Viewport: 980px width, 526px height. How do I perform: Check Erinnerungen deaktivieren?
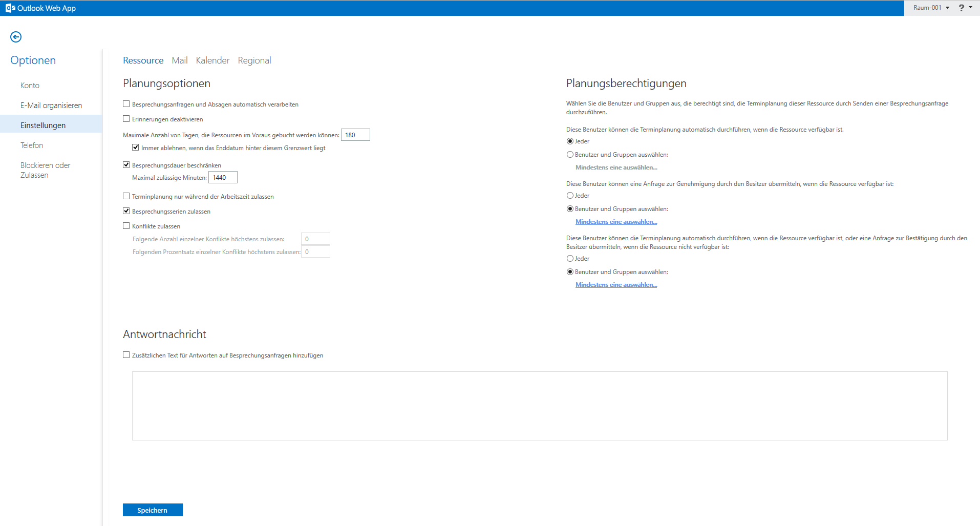tap(126, 119)
